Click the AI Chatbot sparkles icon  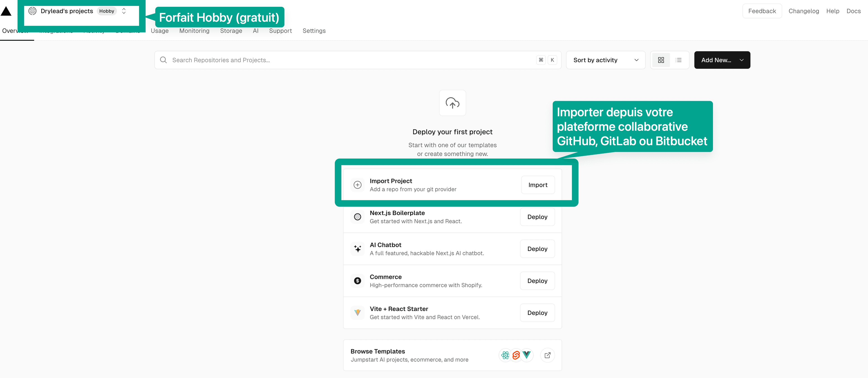tap(358, 249)
